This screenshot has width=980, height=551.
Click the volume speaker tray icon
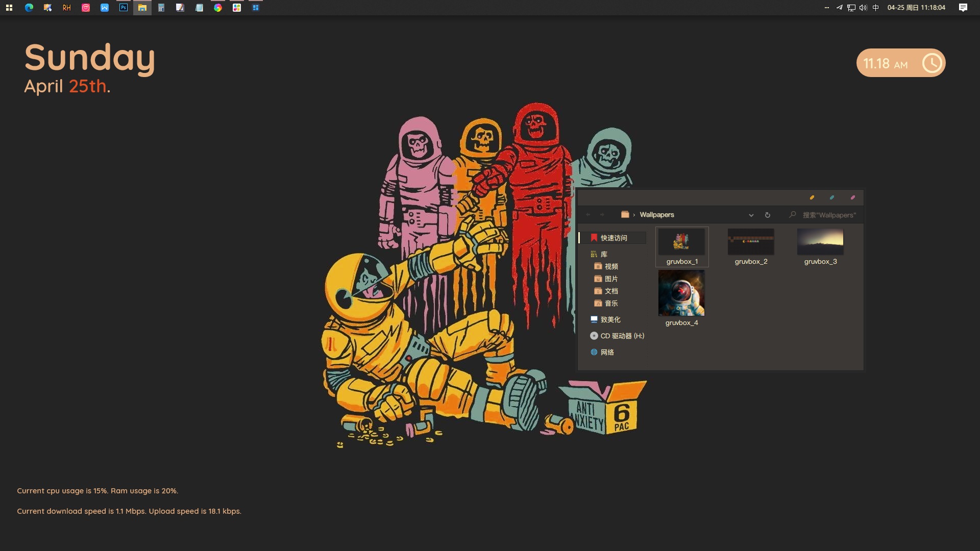click(863, 8)
